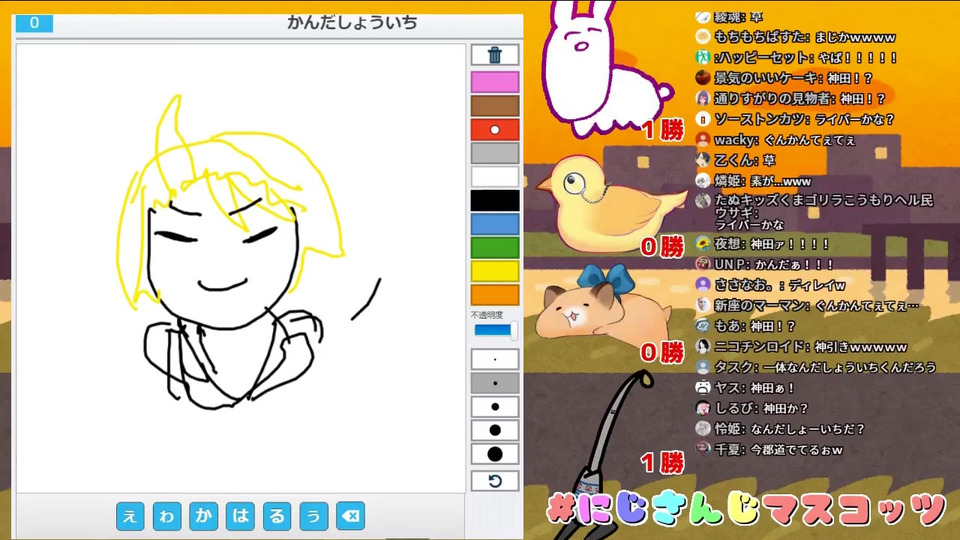960x540 pixels.
Task: Click chat message 夜想: 神田ァ！！！！
Action: point(763,244)
